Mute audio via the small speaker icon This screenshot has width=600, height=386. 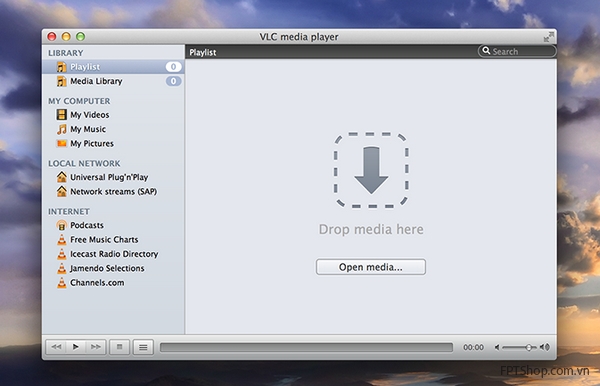[497, 347]
